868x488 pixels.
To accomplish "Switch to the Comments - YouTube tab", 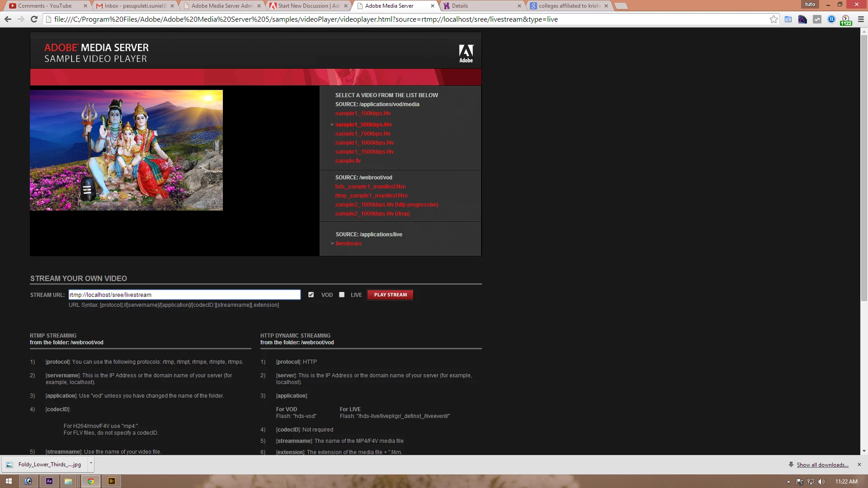I will (45, 6).
